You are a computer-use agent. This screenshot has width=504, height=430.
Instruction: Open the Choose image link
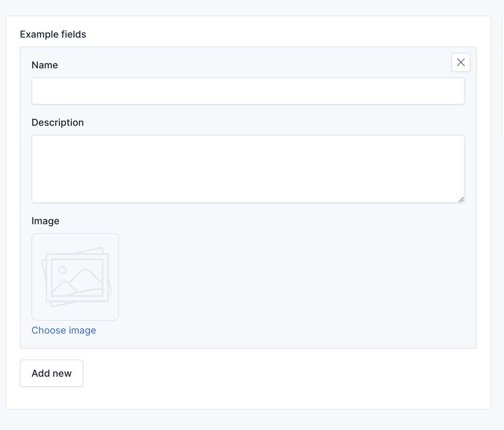click(64, 330)
